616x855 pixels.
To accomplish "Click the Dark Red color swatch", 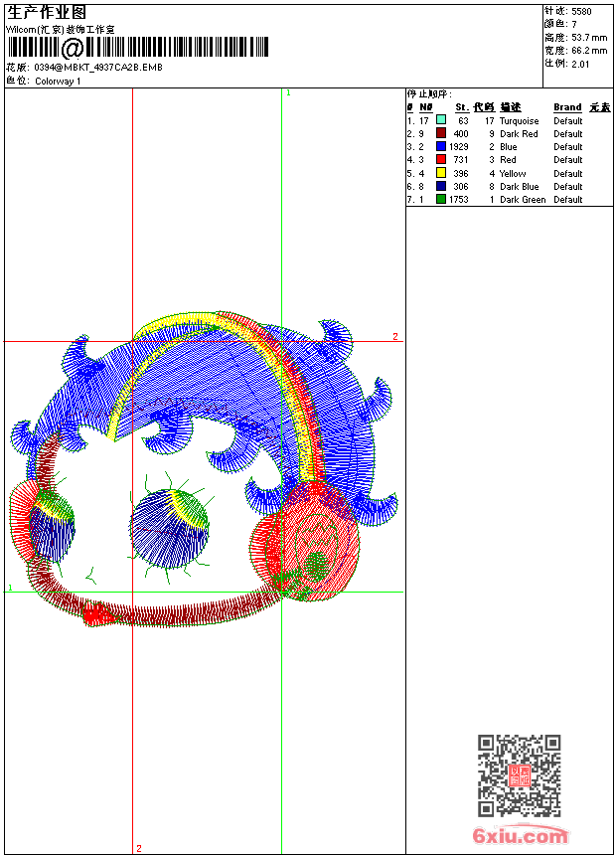I will pyautogui.click(x=441, y=133).
